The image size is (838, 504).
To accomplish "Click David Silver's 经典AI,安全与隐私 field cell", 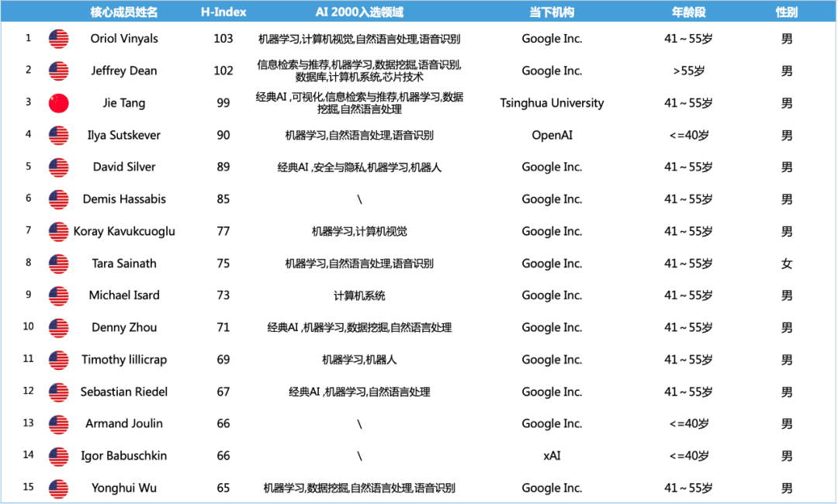I will pos(359,167).
